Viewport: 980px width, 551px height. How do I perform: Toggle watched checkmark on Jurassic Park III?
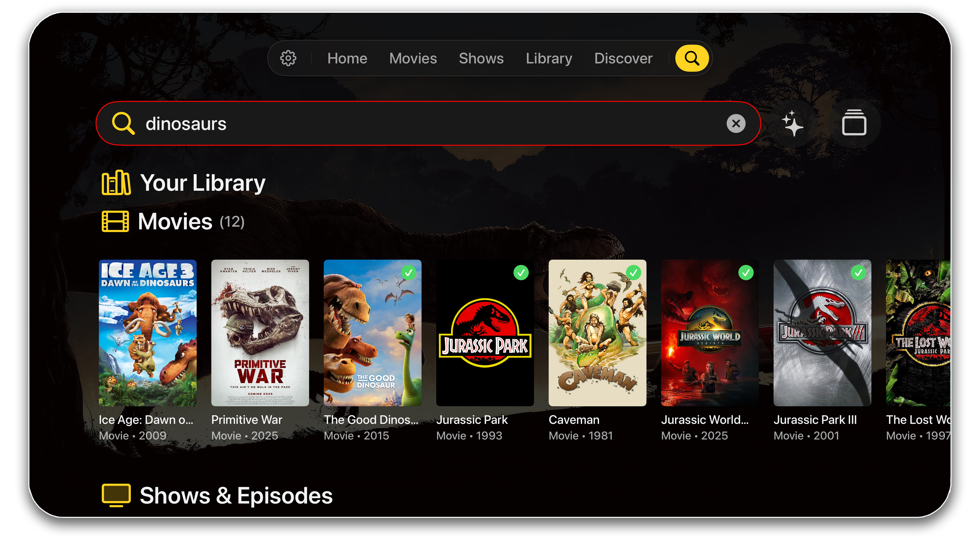[x=858, y=273]
